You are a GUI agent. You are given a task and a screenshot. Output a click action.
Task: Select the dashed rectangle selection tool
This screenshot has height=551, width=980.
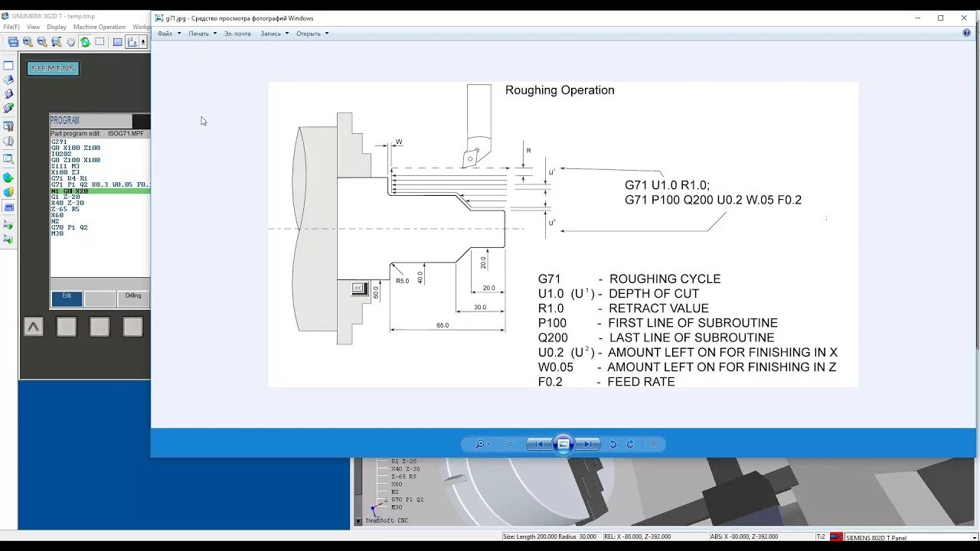coord(100,42)
